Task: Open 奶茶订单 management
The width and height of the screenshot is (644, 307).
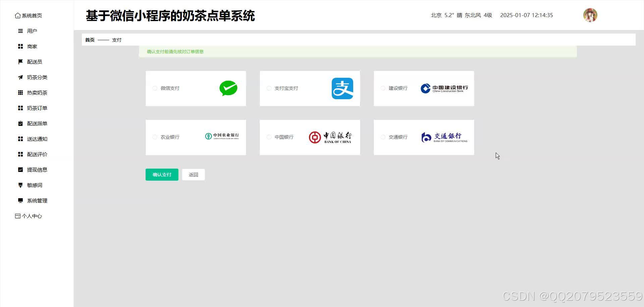Action: coord(37,108)
